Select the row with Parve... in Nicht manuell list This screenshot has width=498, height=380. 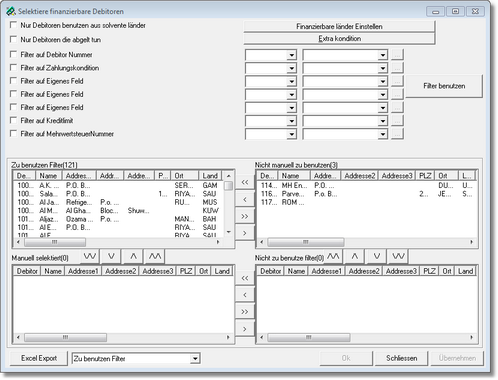[x=366, y=194]
